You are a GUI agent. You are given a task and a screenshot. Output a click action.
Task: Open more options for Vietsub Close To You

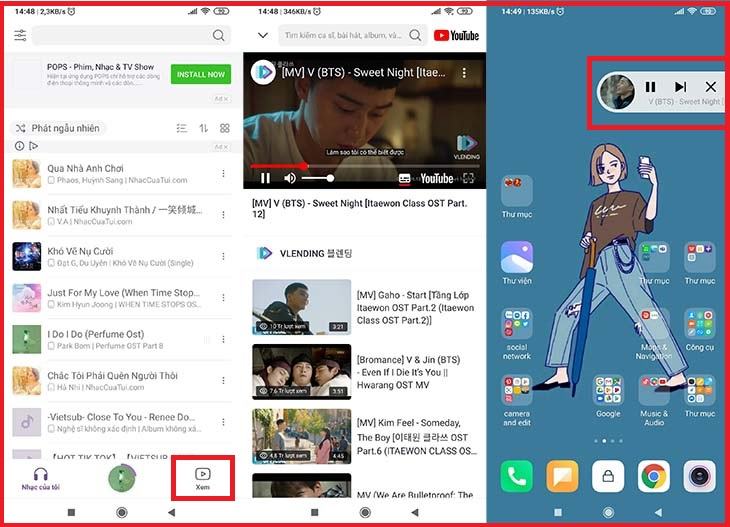coord(223,422)
